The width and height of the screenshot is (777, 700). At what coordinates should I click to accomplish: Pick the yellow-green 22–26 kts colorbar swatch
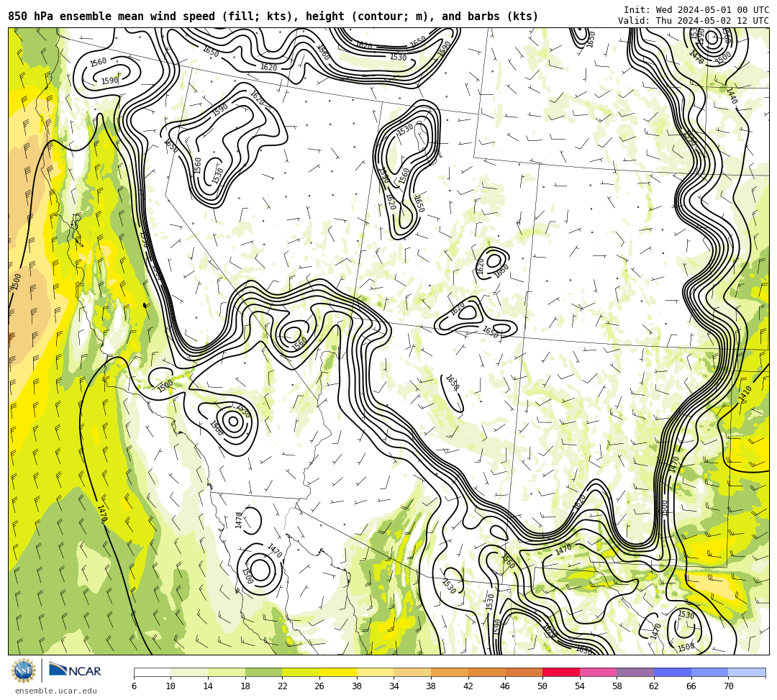301,672
